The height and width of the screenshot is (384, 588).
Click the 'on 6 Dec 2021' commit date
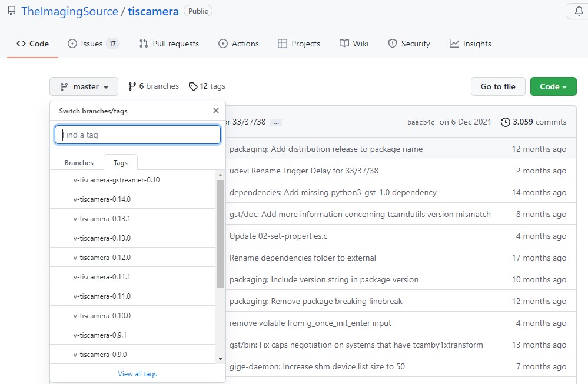tap(466, 122)
